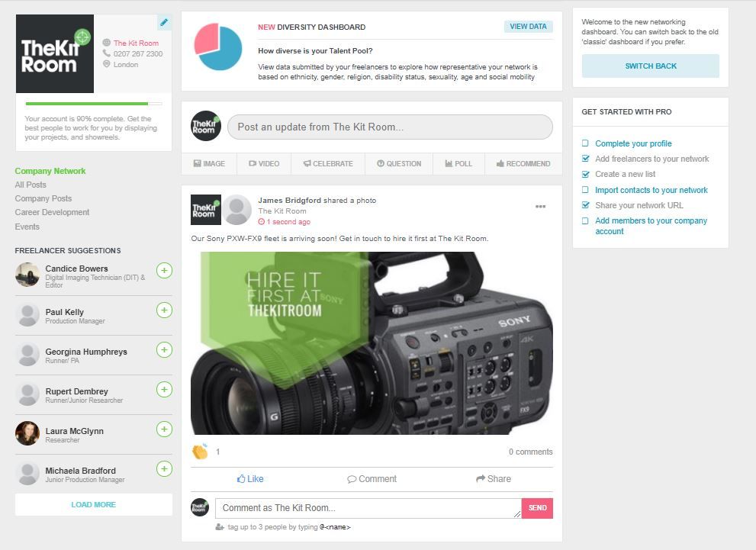Like the Sony PXW-FX9 post
This screenshot has width=756, height=550.
(x=250, y=478)
